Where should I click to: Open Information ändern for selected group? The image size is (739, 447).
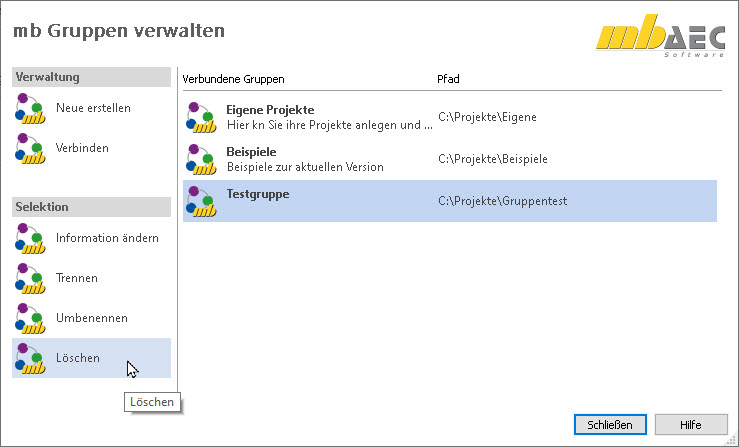pos(107,238)
